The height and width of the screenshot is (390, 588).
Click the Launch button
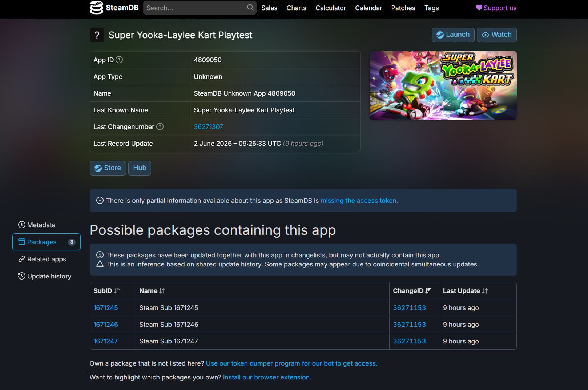pyautogui.click(x=453, y=35)
